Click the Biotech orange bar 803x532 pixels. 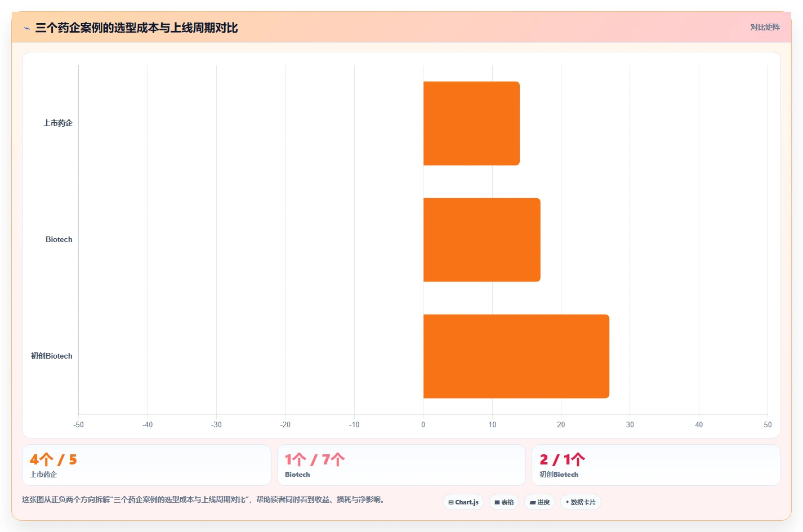[x=482, y=240]
